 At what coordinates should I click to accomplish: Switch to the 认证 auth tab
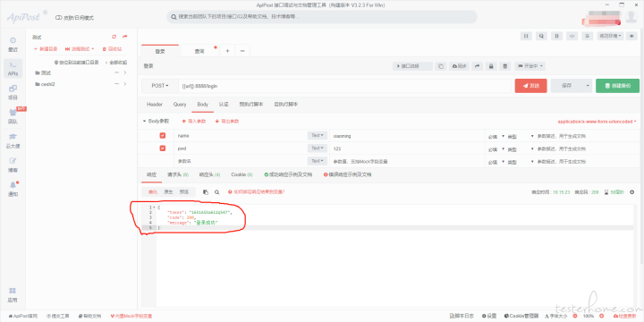(224, 105)
